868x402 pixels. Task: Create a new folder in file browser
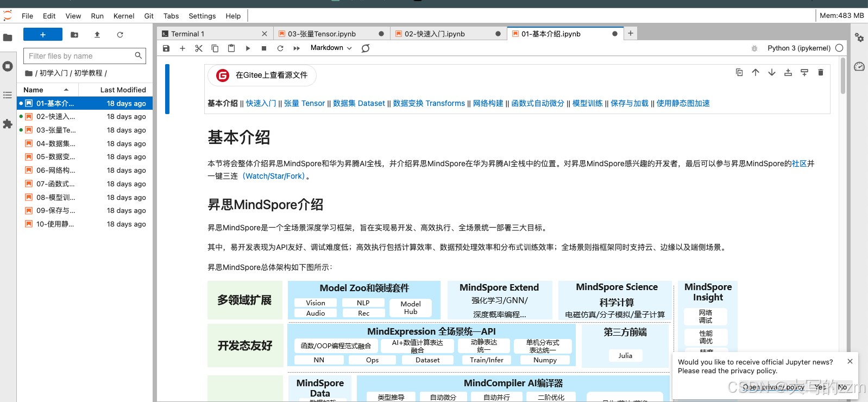(x=74, y=35)
